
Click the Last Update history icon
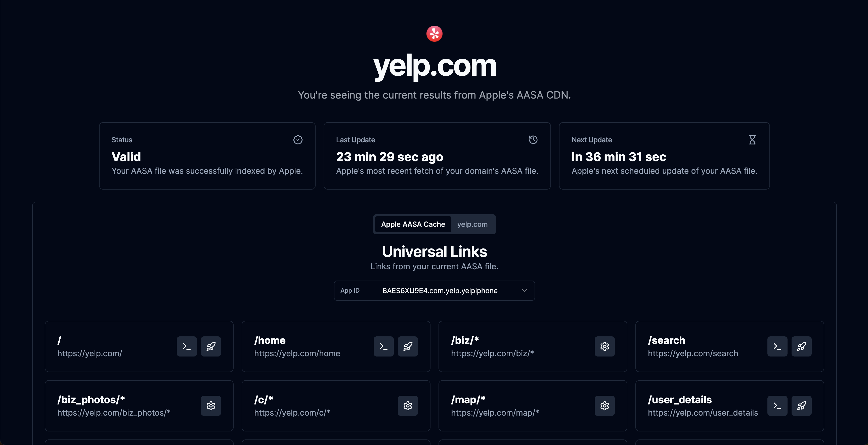tap(533, 140)
